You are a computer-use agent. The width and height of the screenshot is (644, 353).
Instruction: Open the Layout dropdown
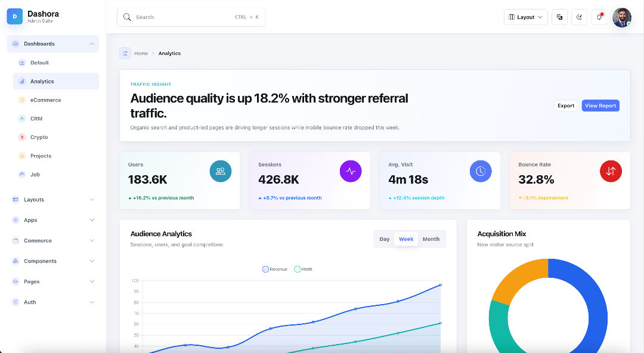[526, 17]
